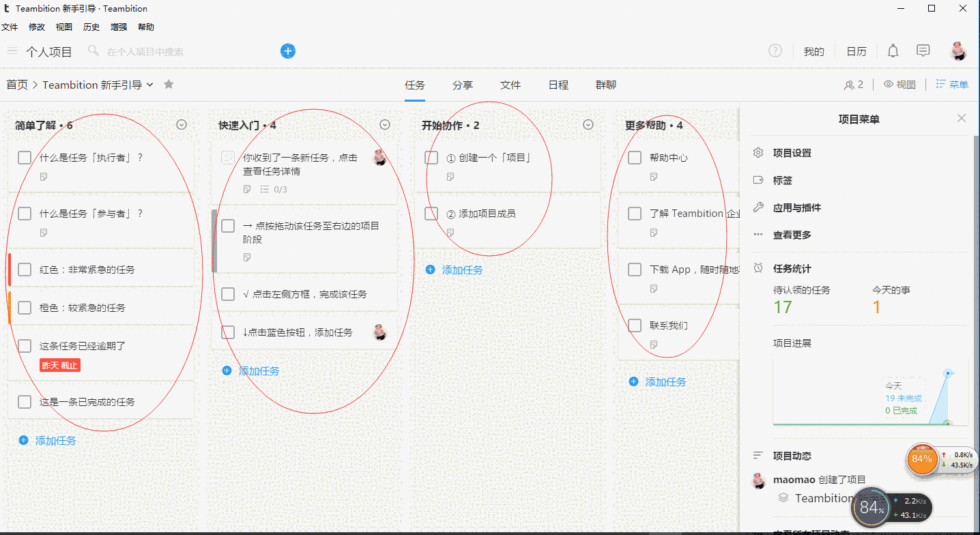Click 我的 in the top bar

click(x=813, y=50)
